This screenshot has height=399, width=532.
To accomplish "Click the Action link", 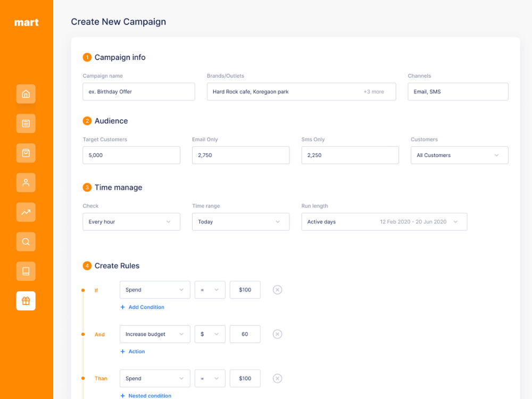I will tap(136, 352).
